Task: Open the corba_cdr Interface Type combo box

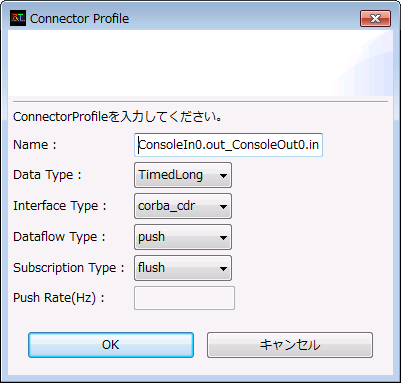Action: point(183,206)
